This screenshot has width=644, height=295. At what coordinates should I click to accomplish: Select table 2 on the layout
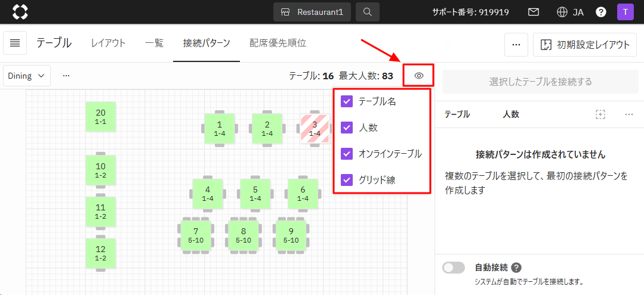pos(267,128)
